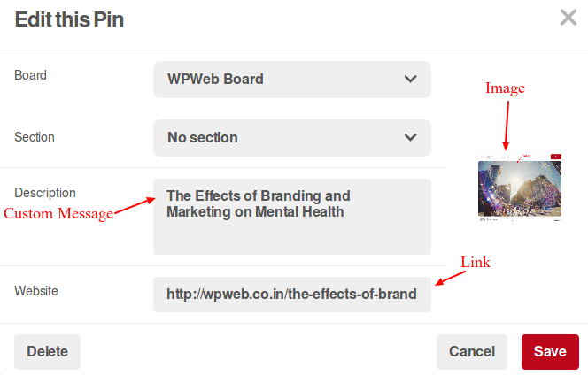
Task: Click the Board field label
Action: [x=31, y=75]
